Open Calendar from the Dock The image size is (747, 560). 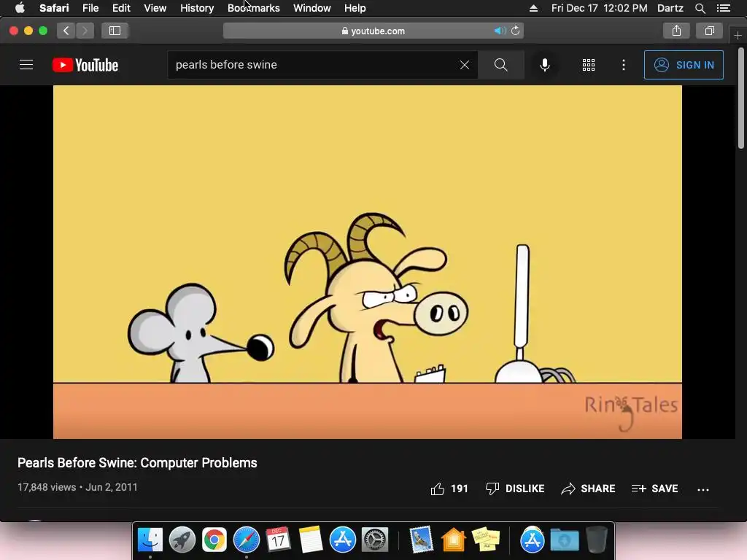[x=278, y=540]
